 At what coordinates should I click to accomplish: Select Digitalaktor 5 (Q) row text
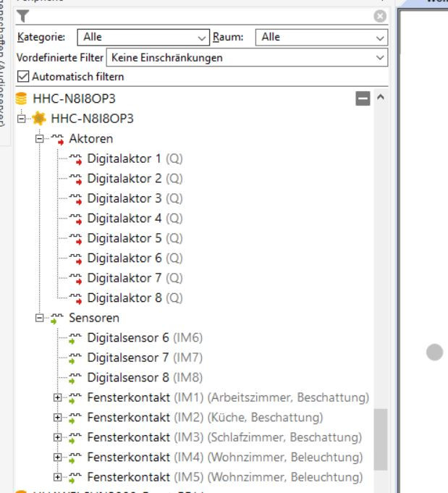click(x=135, y=238)
